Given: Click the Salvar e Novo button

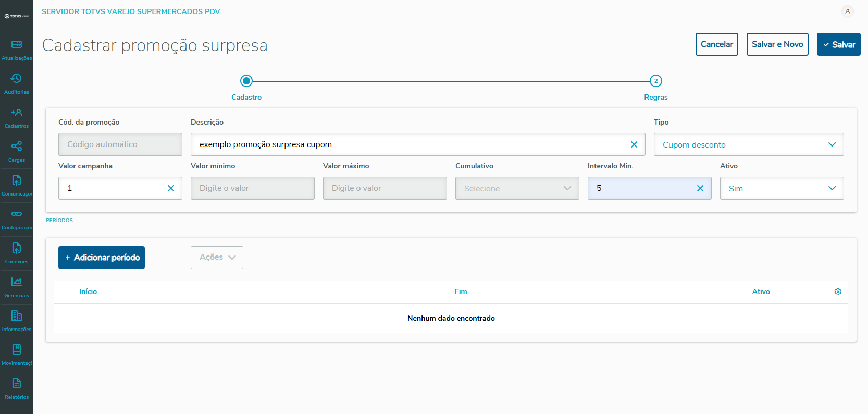Looking at the screenshot, I should 777,44.
